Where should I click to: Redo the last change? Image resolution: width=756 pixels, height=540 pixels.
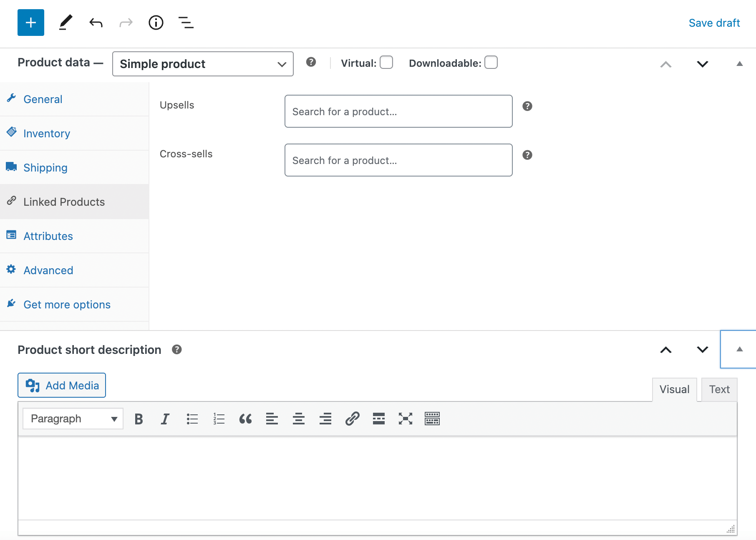click(126, 23)
